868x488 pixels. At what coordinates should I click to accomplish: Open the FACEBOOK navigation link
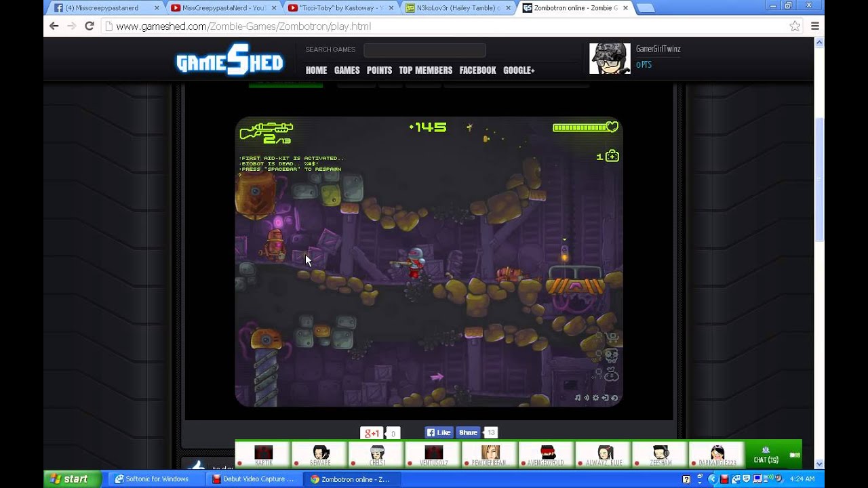(477, 70)
